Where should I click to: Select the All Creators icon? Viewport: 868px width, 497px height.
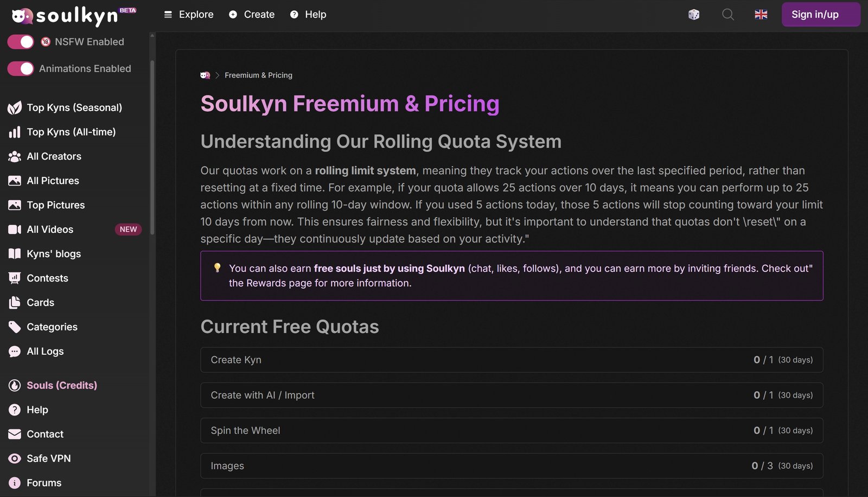coord(15,156)
